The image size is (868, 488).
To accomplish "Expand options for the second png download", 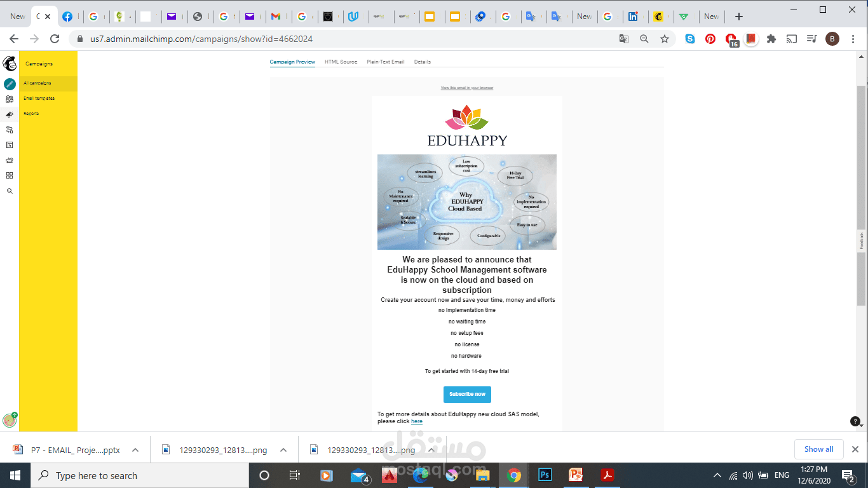I will pyautogui.click(x=431, y=450).
